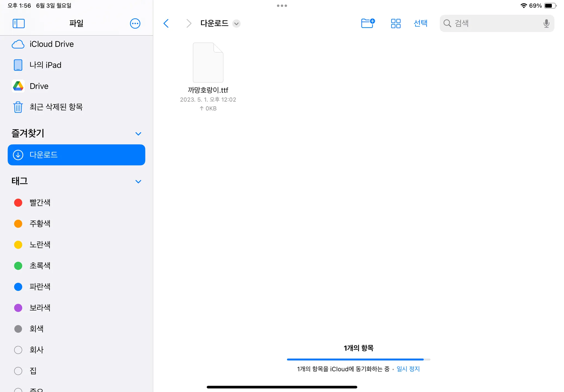Select the 회색 gray tag
564x392 pixels.
(x=18, y=329)
